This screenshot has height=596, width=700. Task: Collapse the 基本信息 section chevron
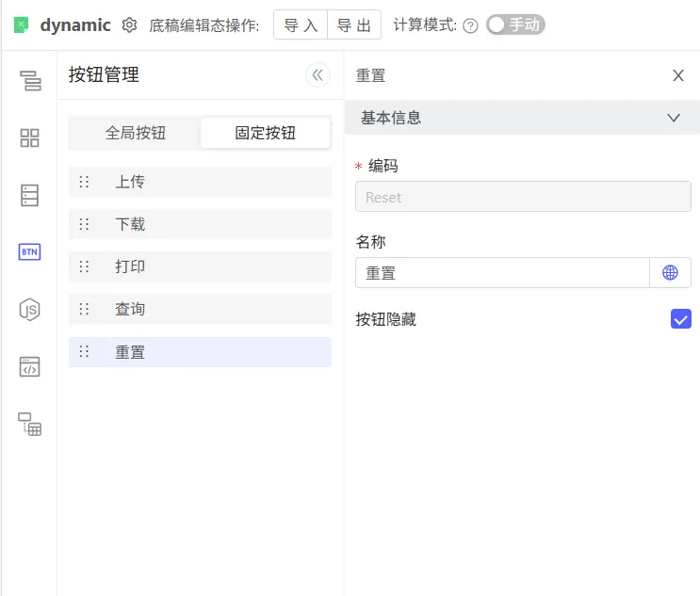click(x=674, y=118)
